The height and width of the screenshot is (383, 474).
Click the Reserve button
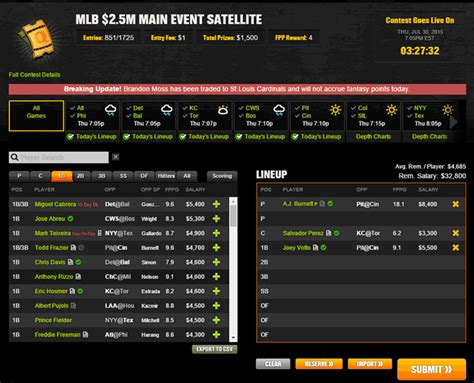tap(319, 364)
